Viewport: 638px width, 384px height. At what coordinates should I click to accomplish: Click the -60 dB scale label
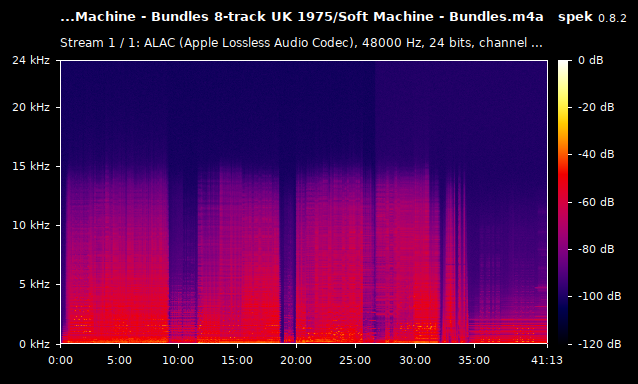coord(596,202)
